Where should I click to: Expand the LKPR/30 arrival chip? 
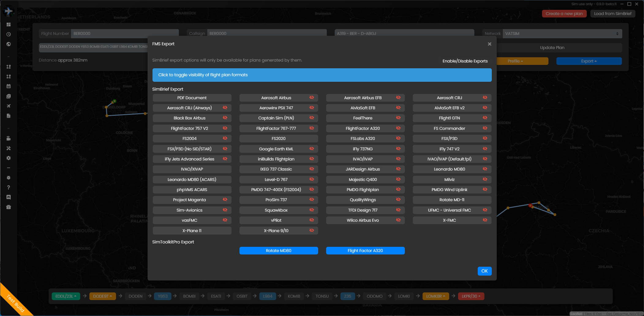[471, 296]
